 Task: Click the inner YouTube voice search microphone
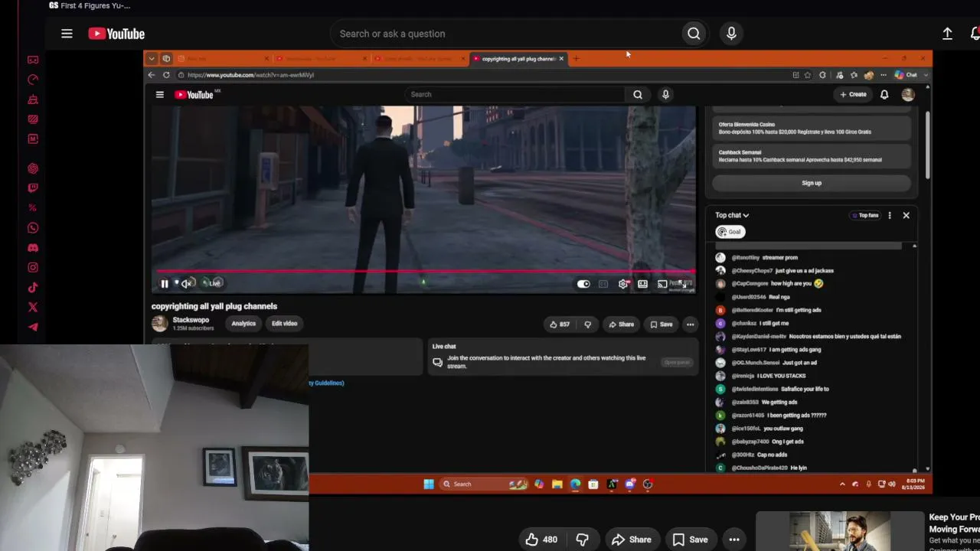pos(665,94)
